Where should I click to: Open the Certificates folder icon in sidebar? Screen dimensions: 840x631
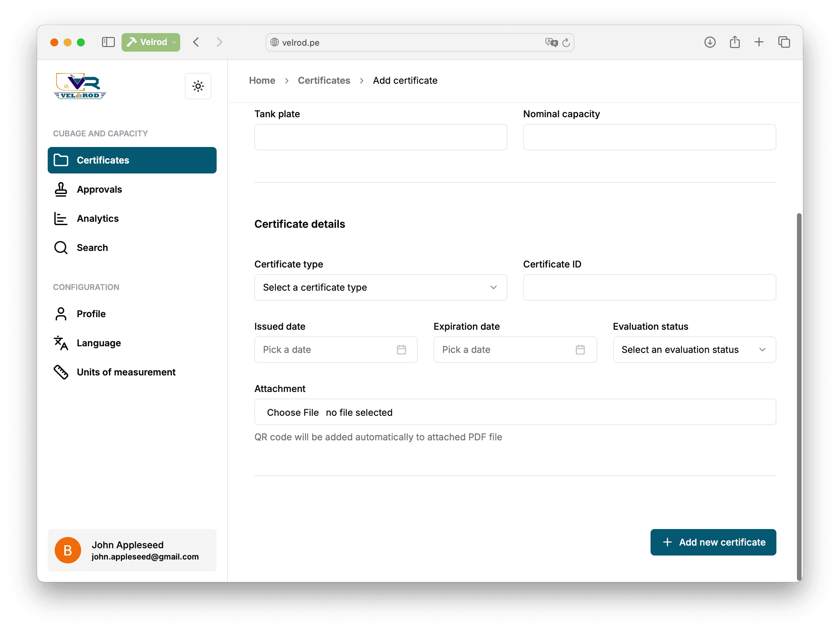(61, 160)
